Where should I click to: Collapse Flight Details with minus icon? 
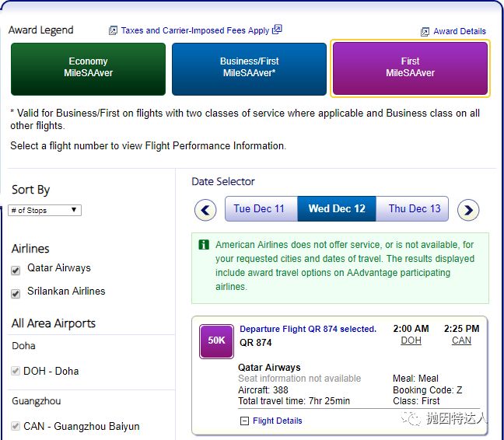[x=244, y=421]
